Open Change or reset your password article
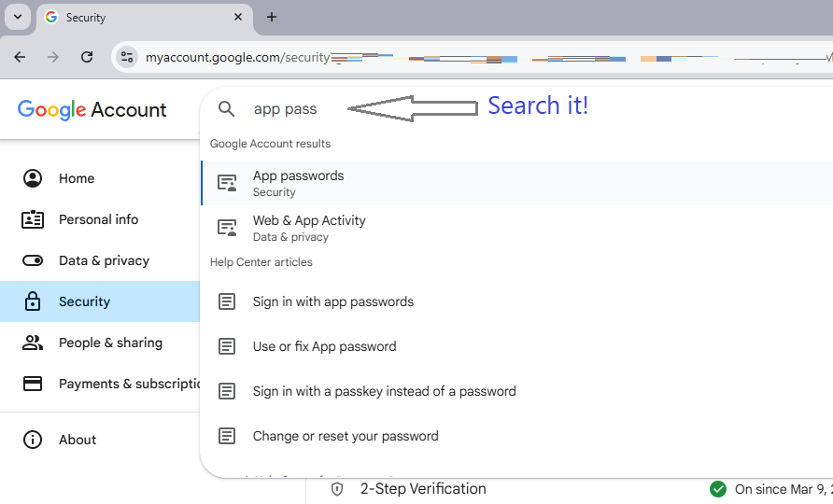 point(517,436)
